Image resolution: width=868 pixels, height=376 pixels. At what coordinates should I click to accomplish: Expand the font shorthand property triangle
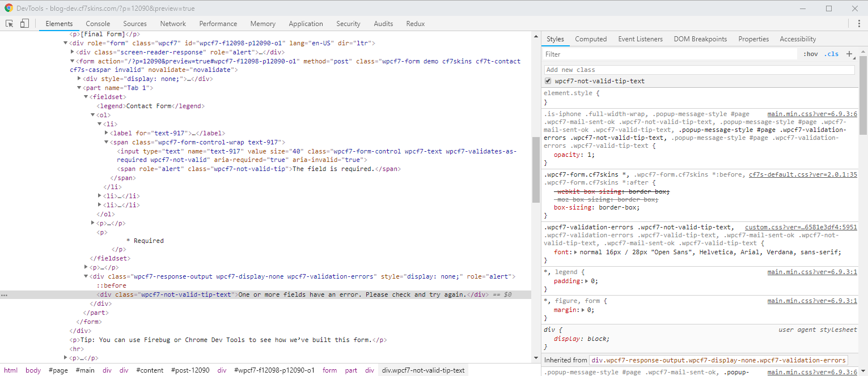point(576,252)
